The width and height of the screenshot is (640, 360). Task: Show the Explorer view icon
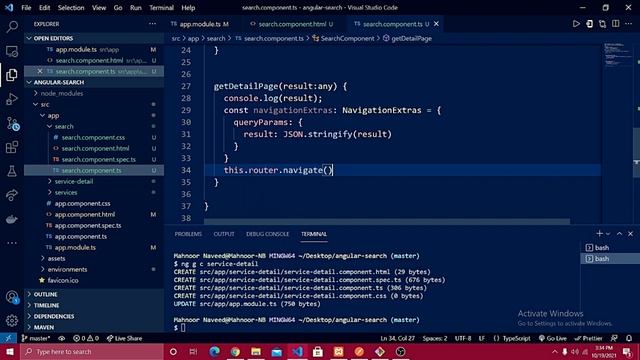coord(12,75)
